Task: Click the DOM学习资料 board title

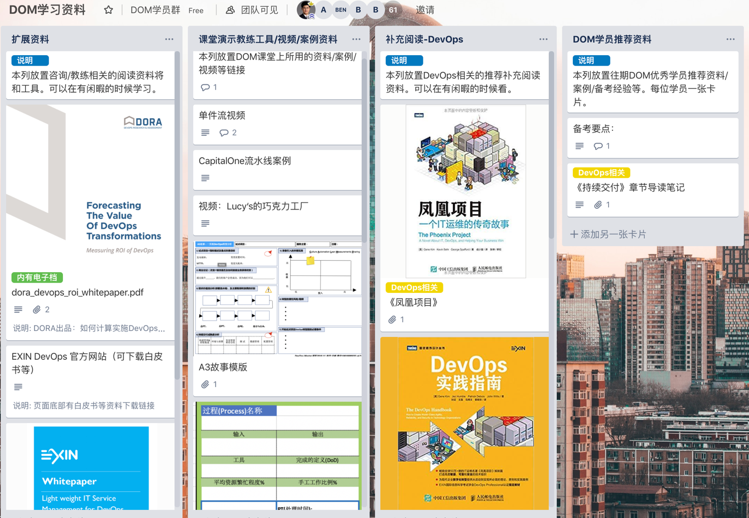Action: pos(47,10)
